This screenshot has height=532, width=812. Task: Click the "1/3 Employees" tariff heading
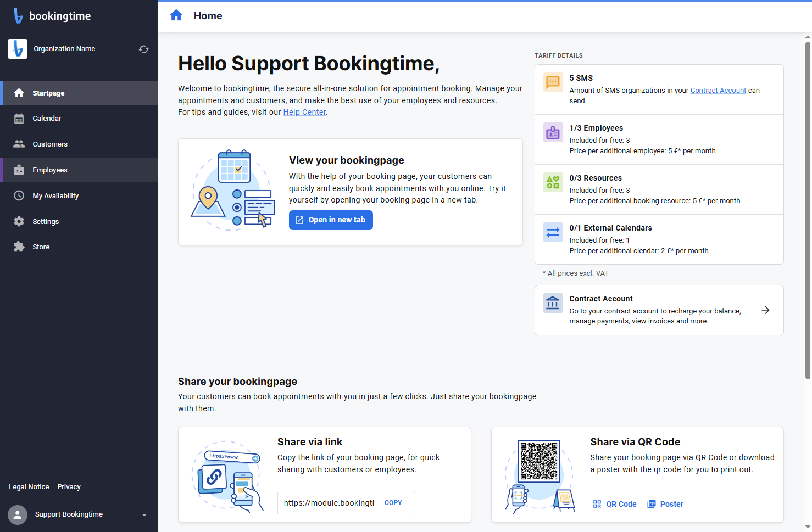point(596,128)
